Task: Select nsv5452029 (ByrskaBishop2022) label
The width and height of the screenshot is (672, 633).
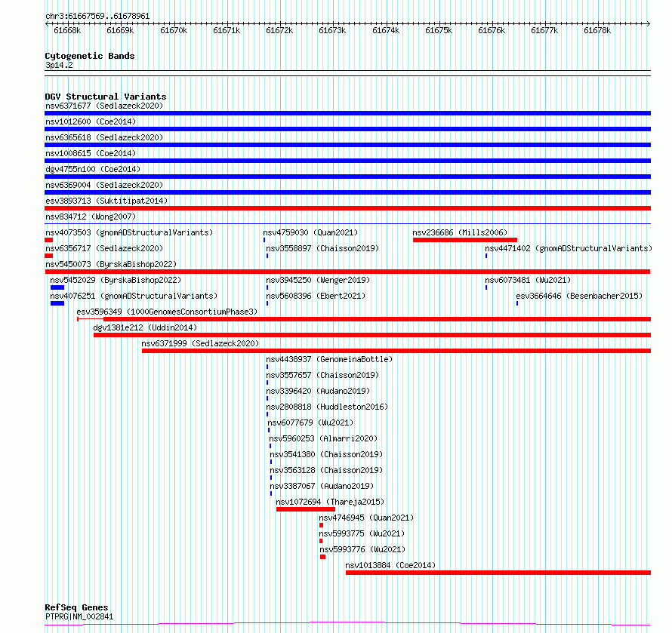Action: [x=116, y=280]
